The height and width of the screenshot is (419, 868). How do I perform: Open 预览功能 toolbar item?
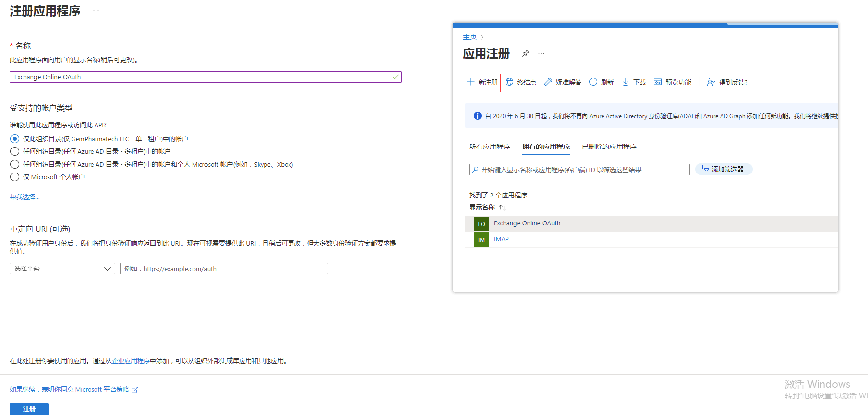[x=672, y=82]
